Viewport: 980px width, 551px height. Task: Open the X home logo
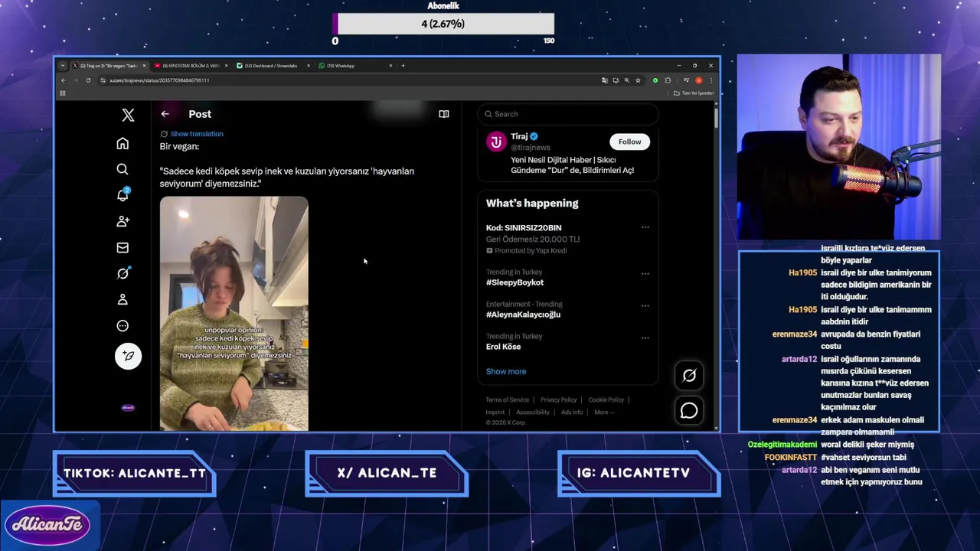click(x=128, y=115)
